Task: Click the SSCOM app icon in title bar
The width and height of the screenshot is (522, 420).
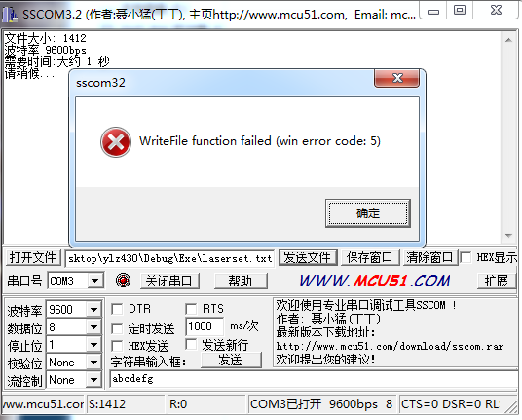Action: point(9,15)
